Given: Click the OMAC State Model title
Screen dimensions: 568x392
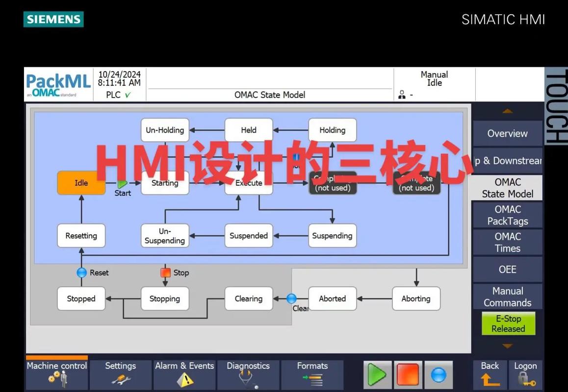Looking at the screenshot, I should tap(269, 95).
